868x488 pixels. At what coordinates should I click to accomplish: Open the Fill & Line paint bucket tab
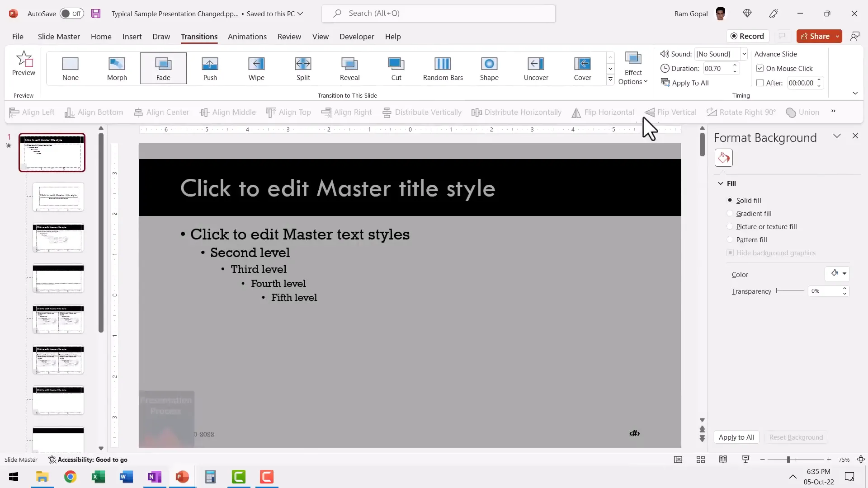click(x=723, y=158)
